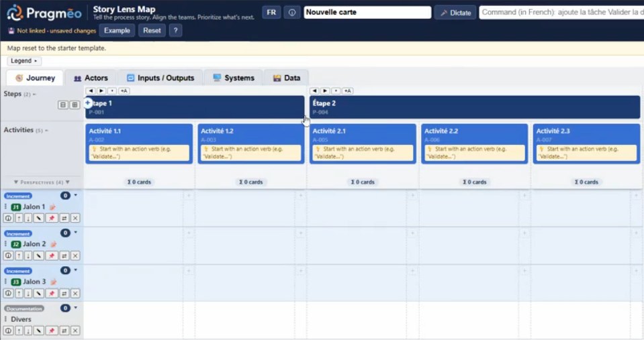Screen dimensions: 644x340
Task: Toggle the pin on the Jalon 2 row
Action: coord(51,256)
